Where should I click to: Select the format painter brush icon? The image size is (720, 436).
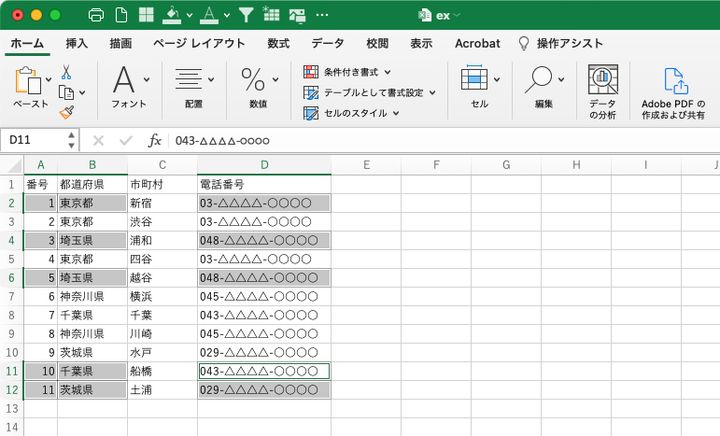(66, 113)
